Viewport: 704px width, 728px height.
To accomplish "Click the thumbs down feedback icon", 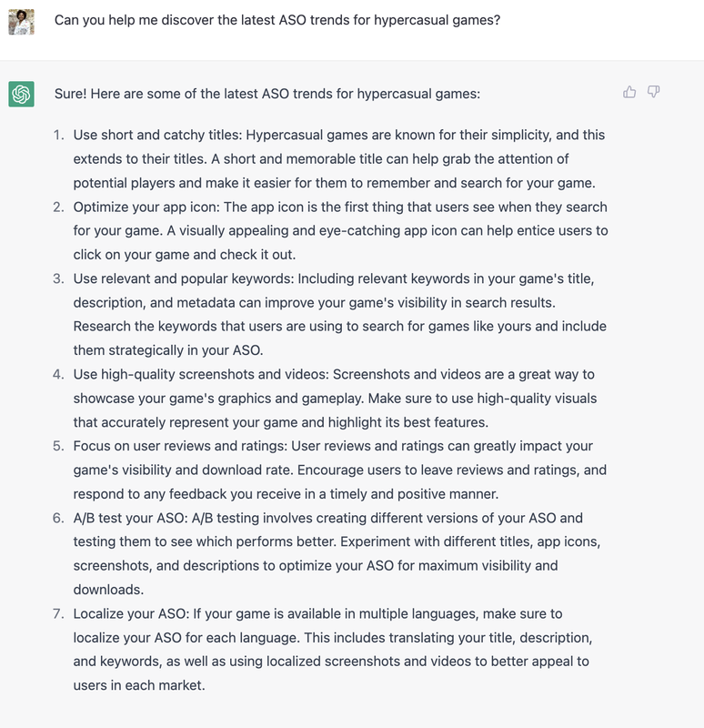I will click(x=653, y=92).
